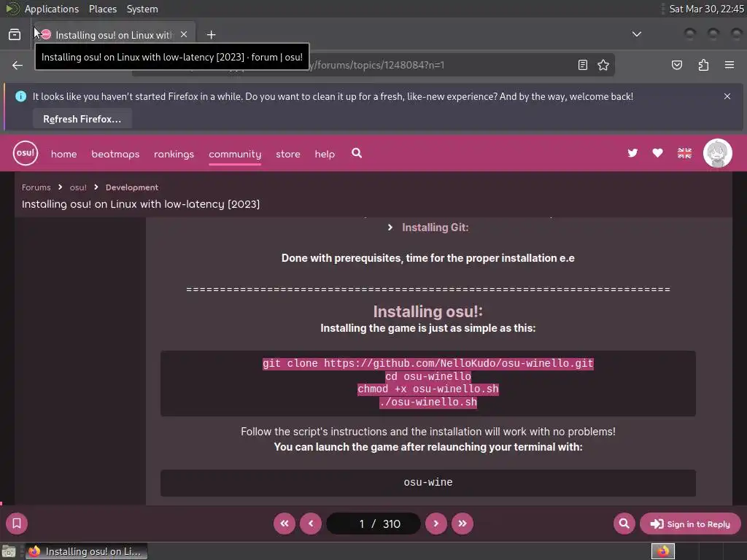Open the home menu on osu! site

click(64, 154)
